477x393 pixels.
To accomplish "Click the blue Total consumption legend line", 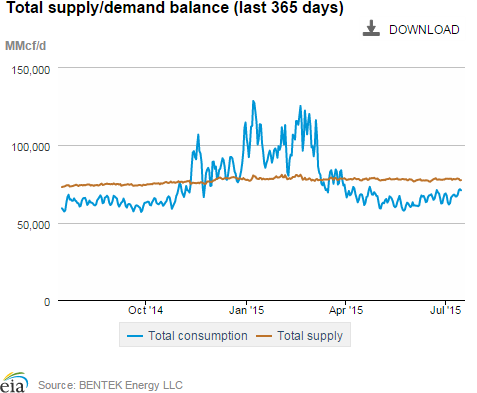I will point(135,336).
